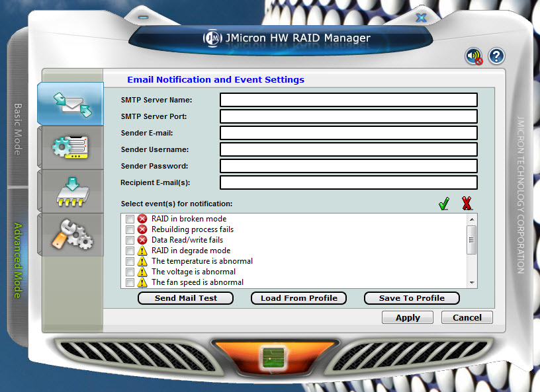
Task: Click Load From Profile button
Action: [x=299, y=298]
